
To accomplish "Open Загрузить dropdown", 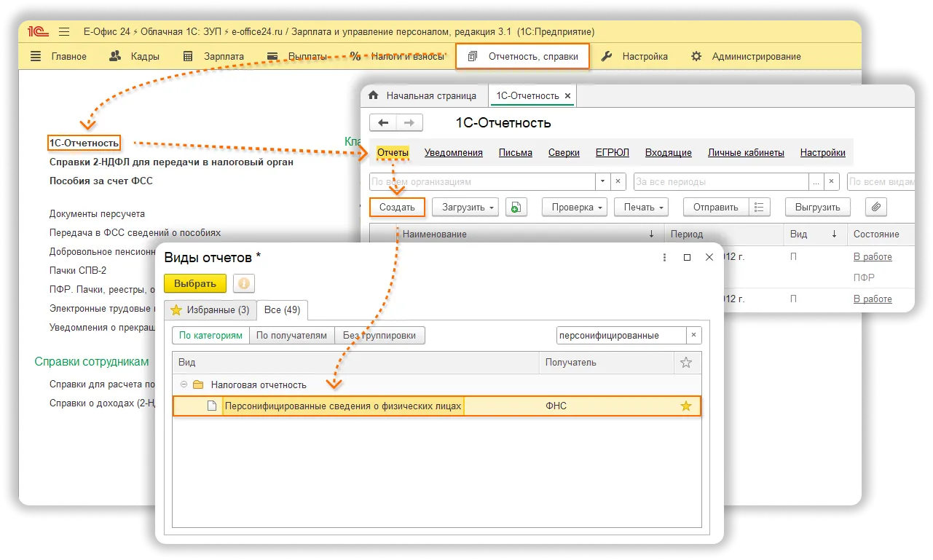I will pos(465,207).
